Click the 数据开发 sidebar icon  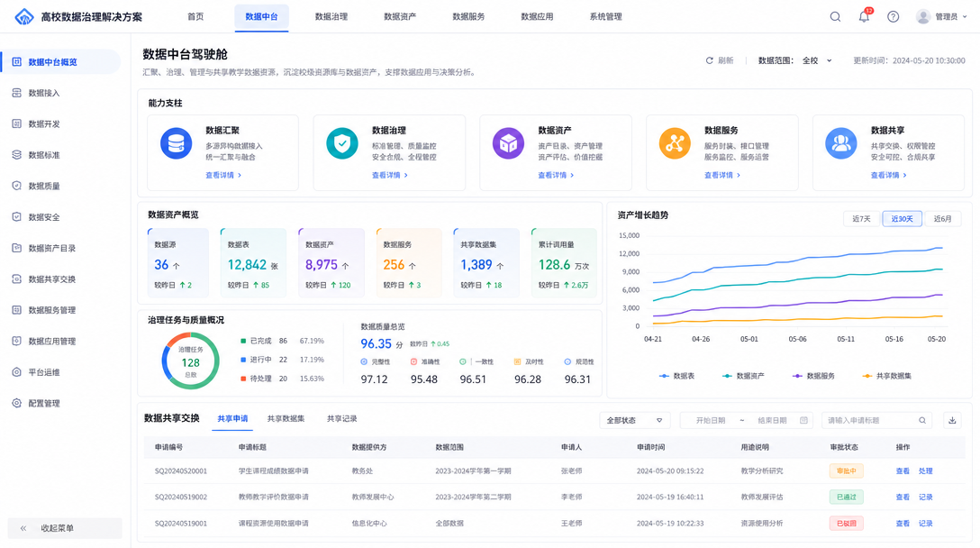coord(17,123)
